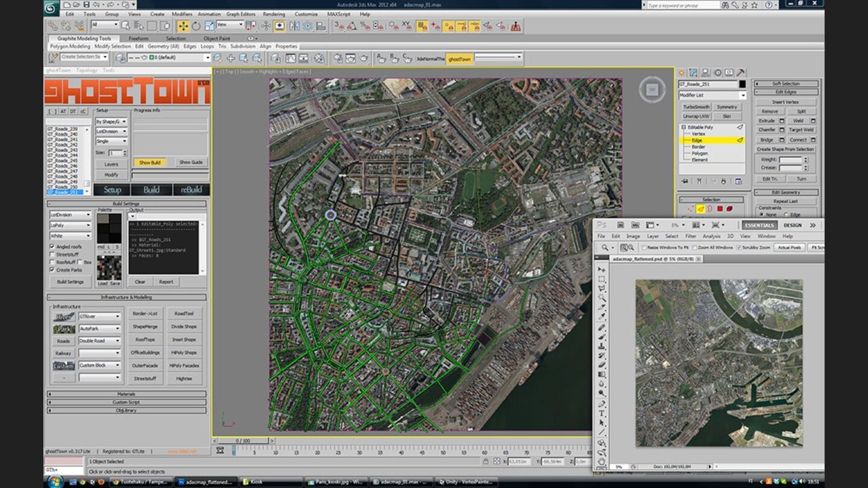The width and height of the screenshot is (868, 488).
Task: Open the zoom percentage dropdown in Photoshop
Action: [682, 224]
